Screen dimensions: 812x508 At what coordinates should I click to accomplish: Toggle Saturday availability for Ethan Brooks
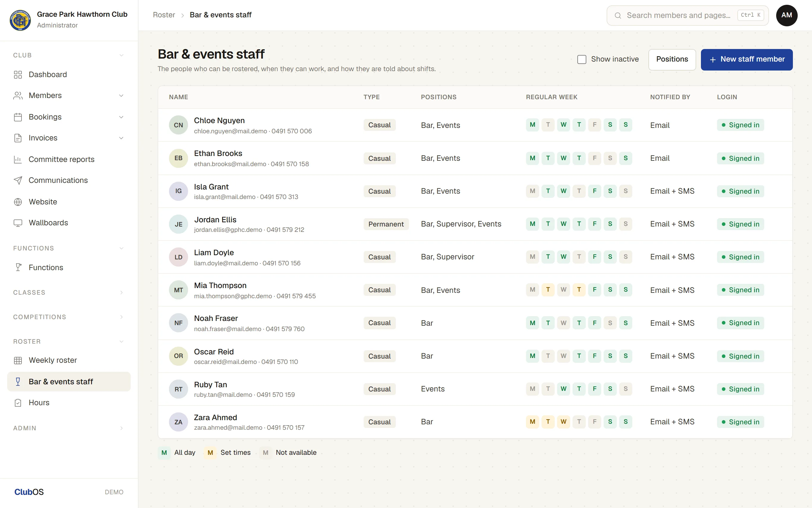[610, 158]
